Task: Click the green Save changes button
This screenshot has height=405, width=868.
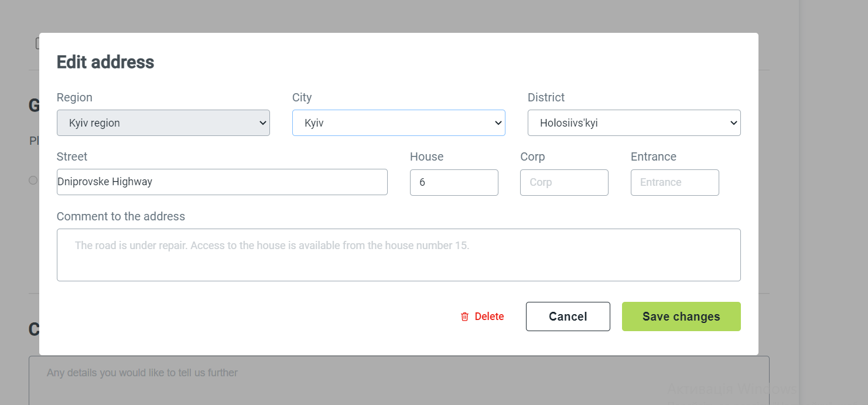Action: (681, 316)
